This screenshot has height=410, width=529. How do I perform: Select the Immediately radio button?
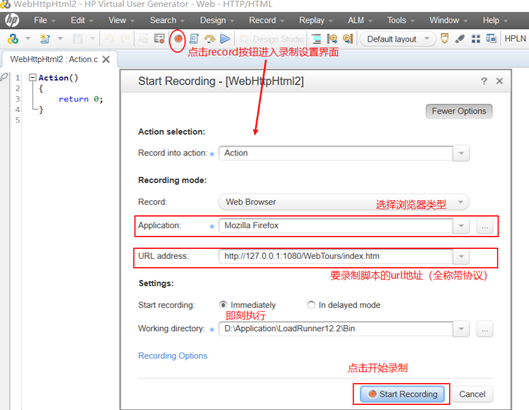point(223,305)
